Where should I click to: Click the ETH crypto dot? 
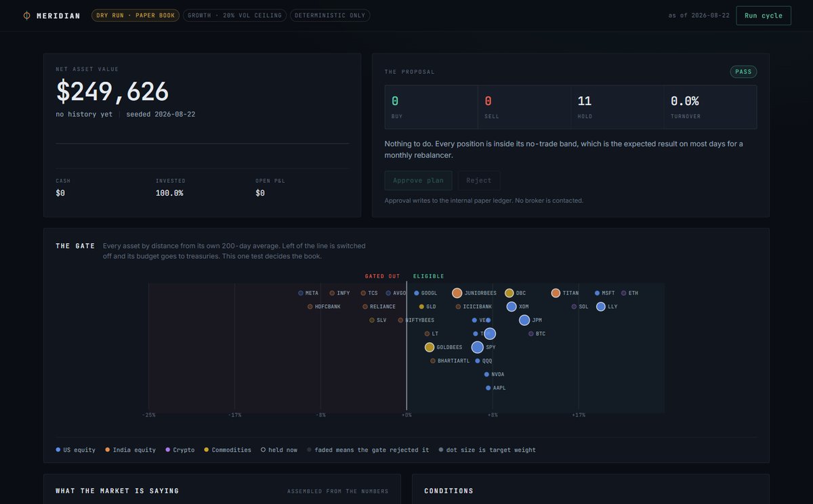tap(624, 293)
